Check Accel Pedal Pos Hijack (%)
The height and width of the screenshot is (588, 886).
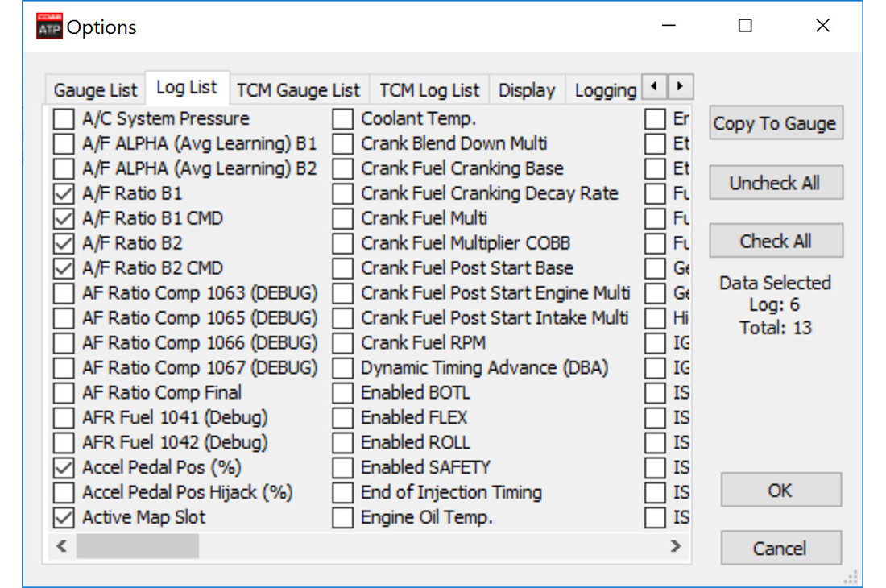coord(64,492)
